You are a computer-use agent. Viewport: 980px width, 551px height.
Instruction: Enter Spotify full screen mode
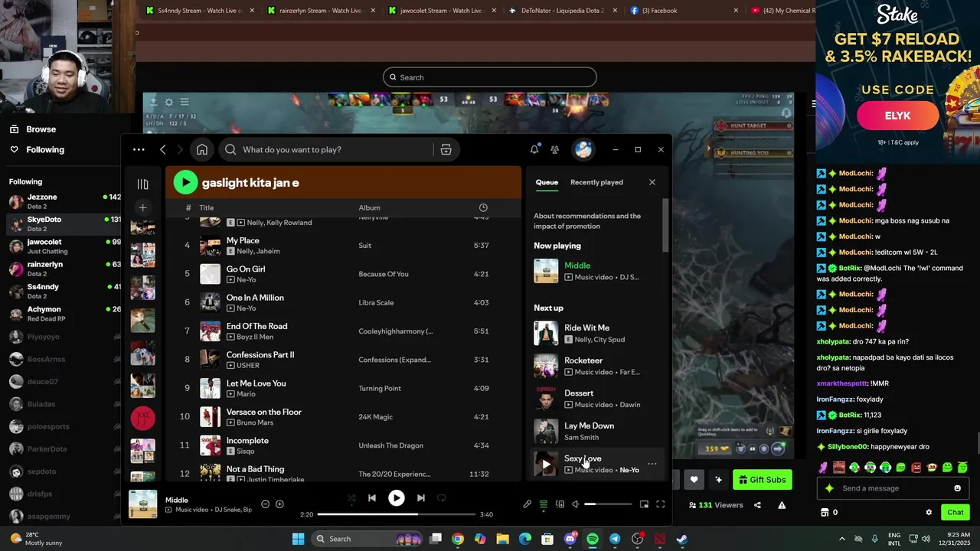tap(660, 504)
